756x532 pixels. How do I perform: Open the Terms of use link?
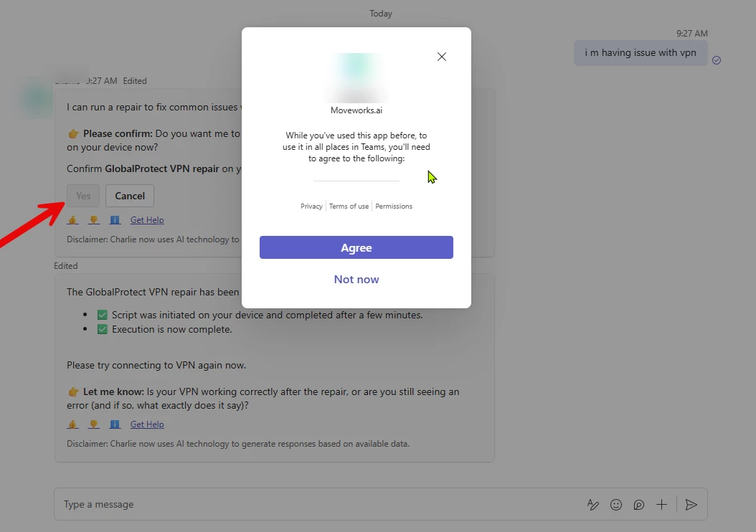(x=349, y=206)
